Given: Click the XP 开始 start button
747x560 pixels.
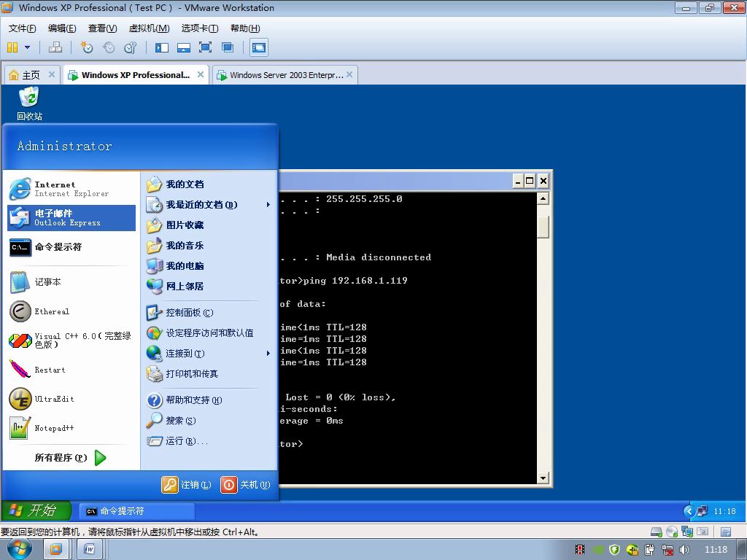Looking at the screenshot, I should click(36, 510).
